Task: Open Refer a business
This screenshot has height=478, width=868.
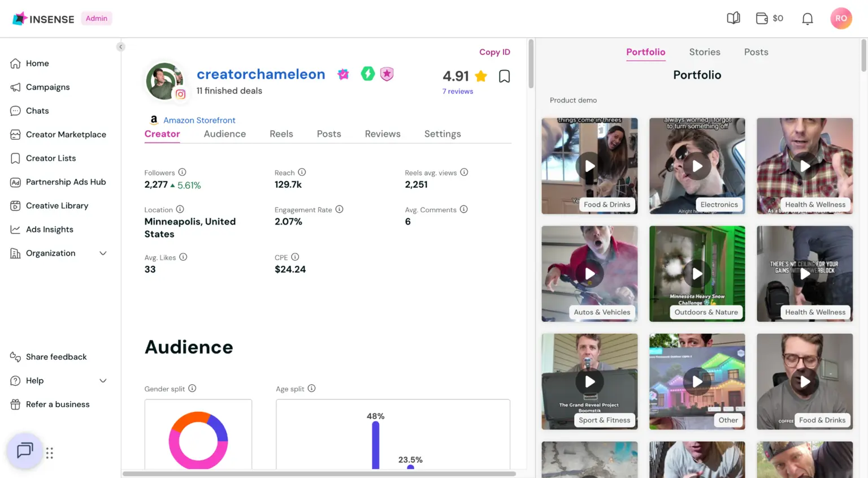Action: pos(50,404)
